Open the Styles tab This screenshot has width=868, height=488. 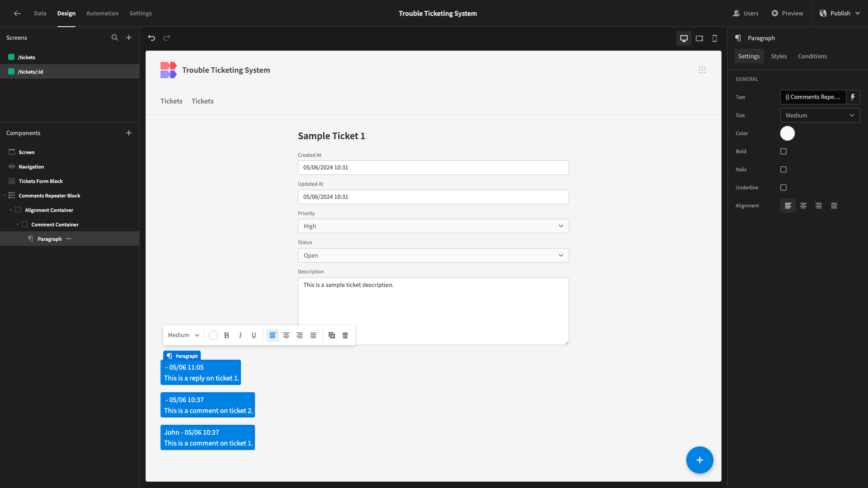pyautogui.click(x=779, y=56)
